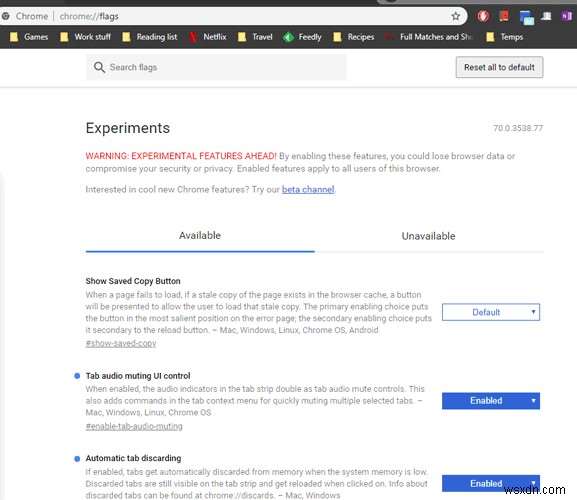Image resolution: width=577 pixels, height=500 pixels.
Task: Click the Experiments heading
Action: point(128,128)
